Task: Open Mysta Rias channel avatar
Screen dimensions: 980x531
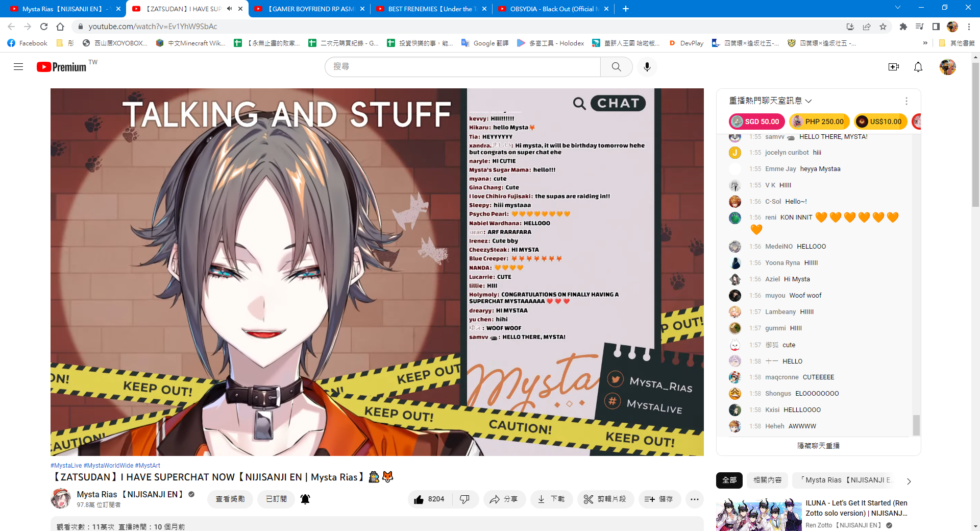Action: [x=61, y=498]
